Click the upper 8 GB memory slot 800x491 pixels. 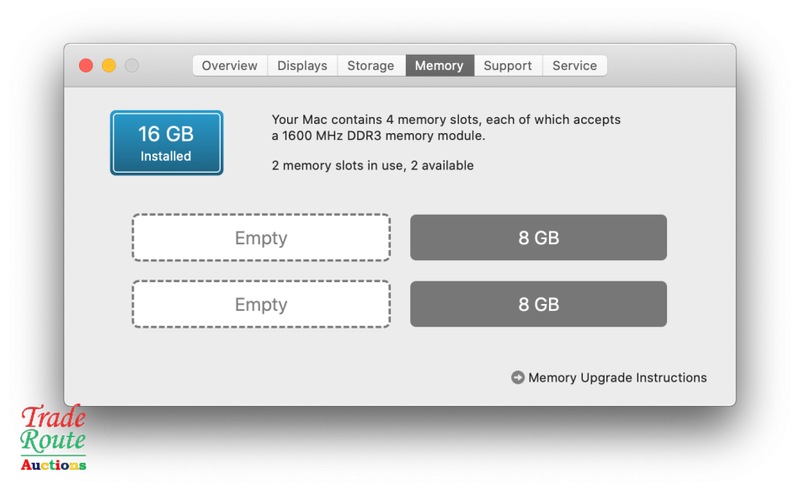[538, 237]
